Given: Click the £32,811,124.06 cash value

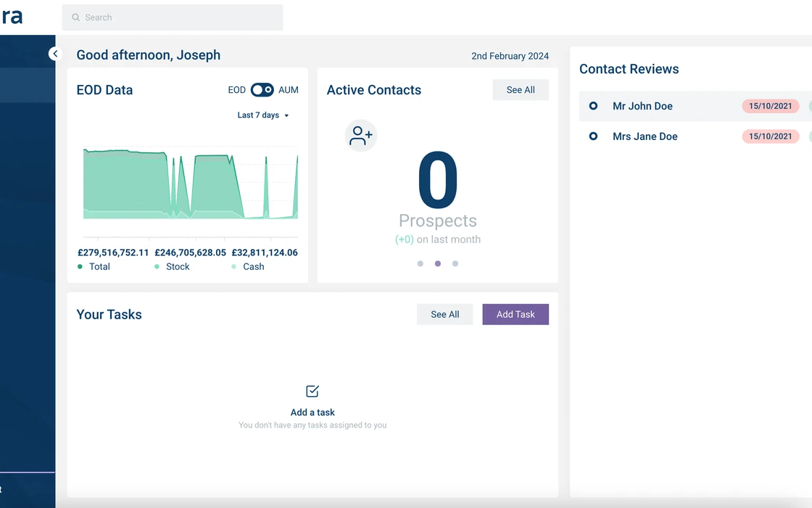Looking at the screenshot, I should tap(265, 253).
